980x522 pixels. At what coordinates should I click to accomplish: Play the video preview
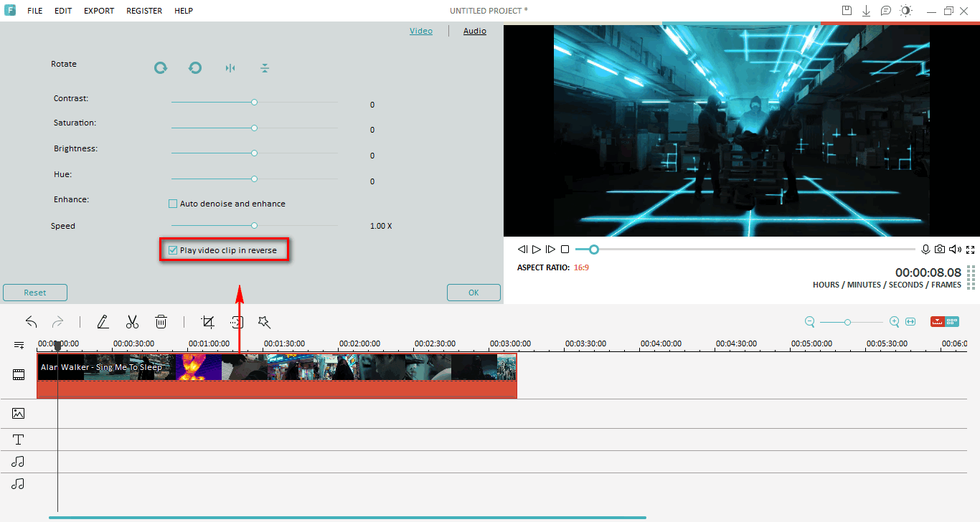pos(536,250)
